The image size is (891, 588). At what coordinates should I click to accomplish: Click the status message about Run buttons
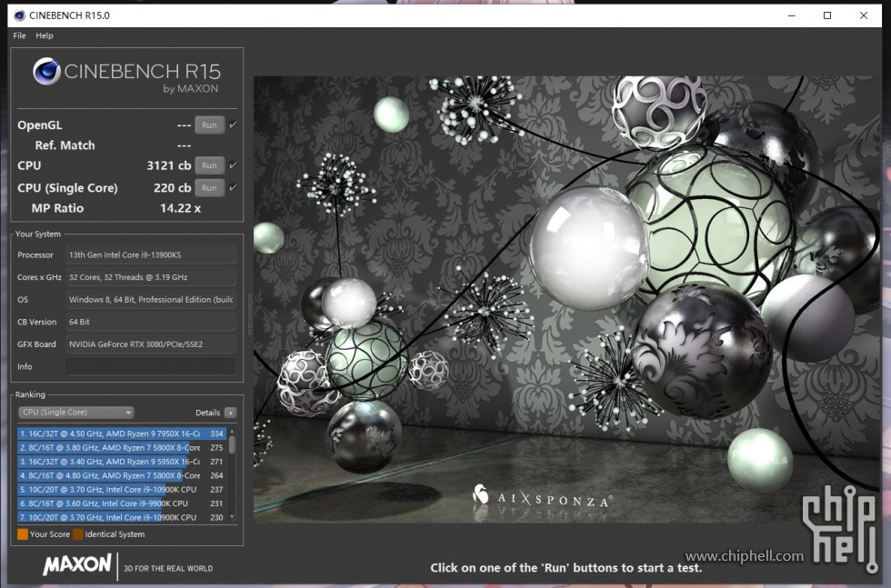[566, 567]
